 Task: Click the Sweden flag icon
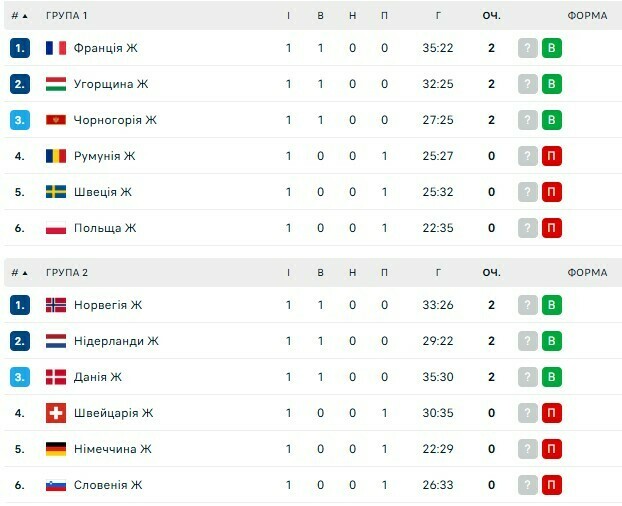coord(56,192)
